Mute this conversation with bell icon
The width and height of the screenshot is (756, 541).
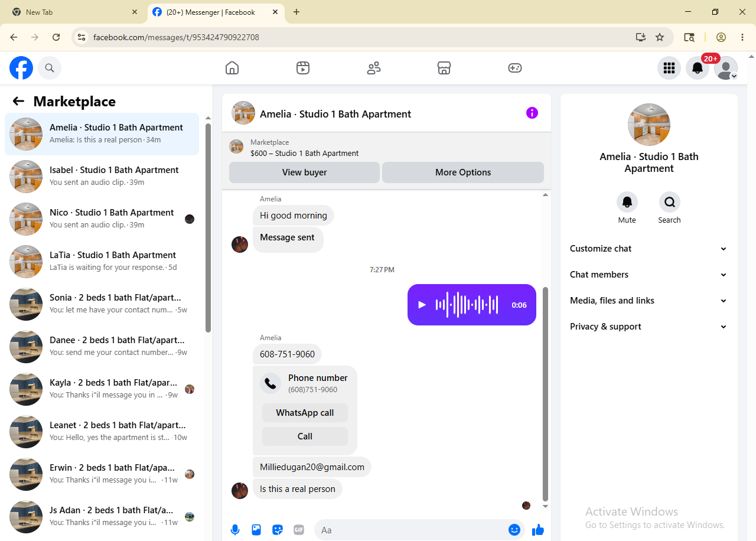(x=627, y=202)
